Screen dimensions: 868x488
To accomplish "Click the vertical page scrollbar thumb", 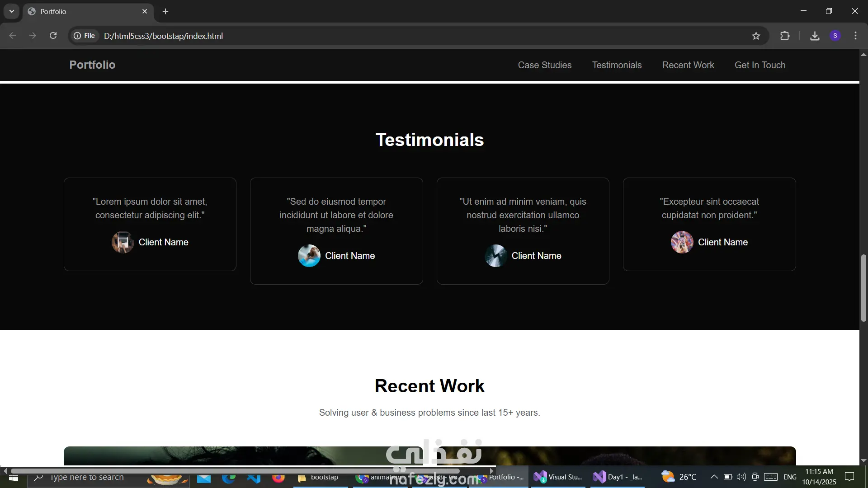I will coord(863,288).
